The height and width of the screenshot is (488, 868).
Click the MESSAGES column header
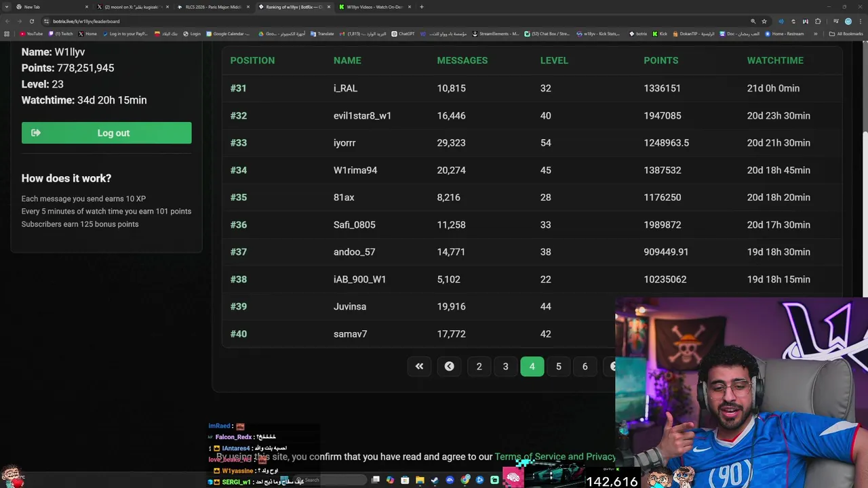pos(462,60)
